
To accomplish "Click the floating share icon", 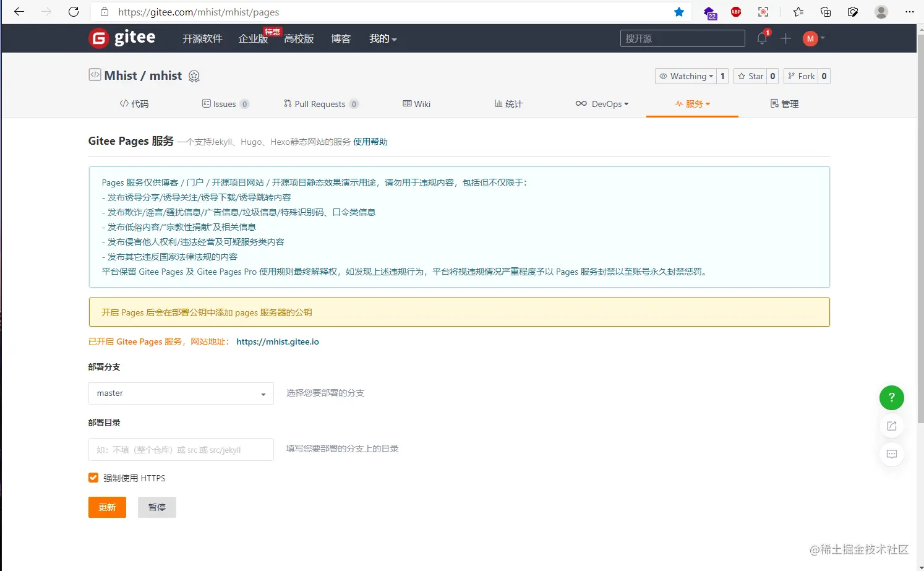I will click(891, 426).
